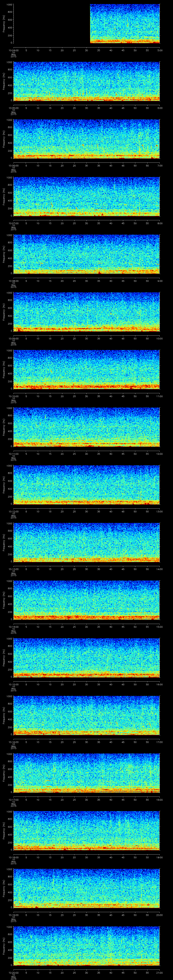The height and width of the screenshot is (980, 173).
Task: Click the 10:11:00 start time label
Action: click(x=13, y=454)
